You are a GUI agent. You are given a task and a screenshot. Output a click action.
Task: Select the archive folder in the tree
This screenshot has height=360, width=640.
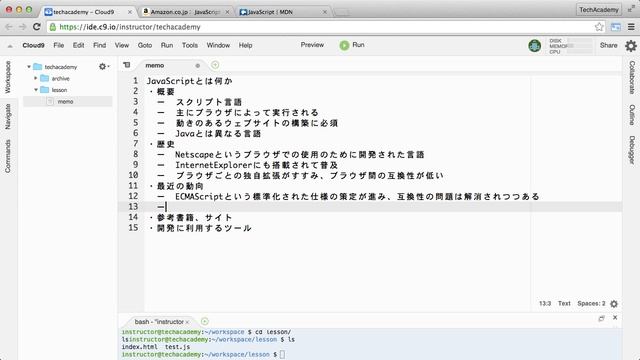[x=60, y=78]
